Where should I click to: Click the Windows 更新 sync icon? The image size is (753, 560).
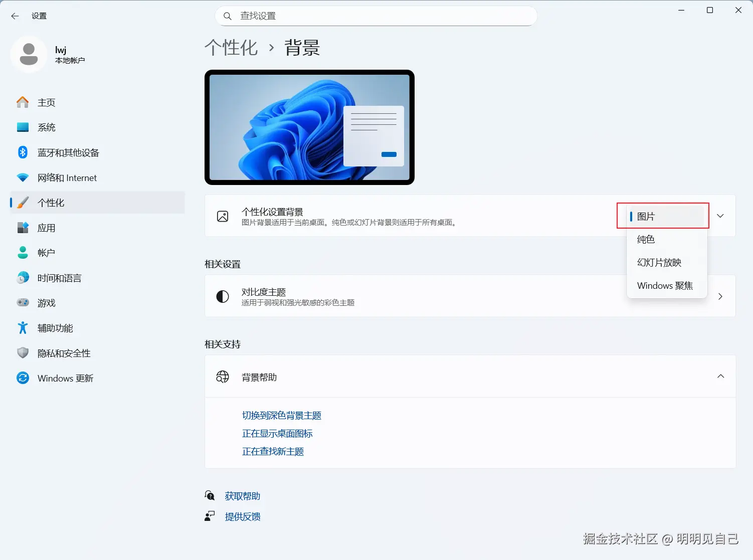tap(23, 378)
